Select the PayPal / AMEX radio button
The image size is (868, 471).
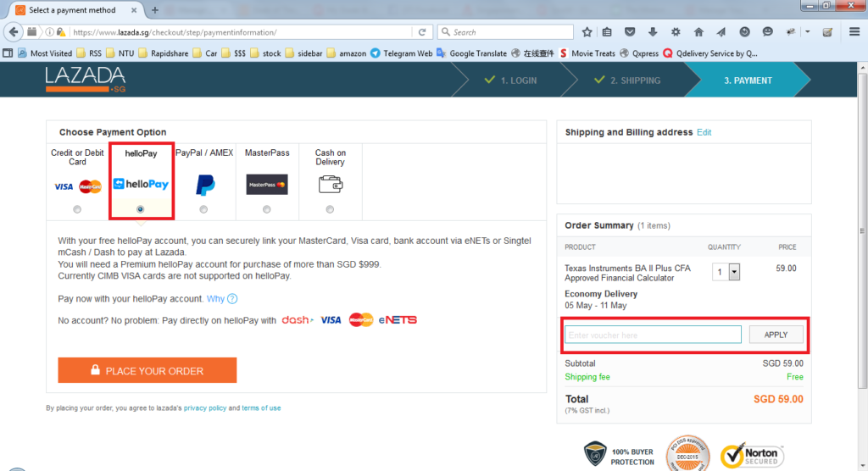203,209
